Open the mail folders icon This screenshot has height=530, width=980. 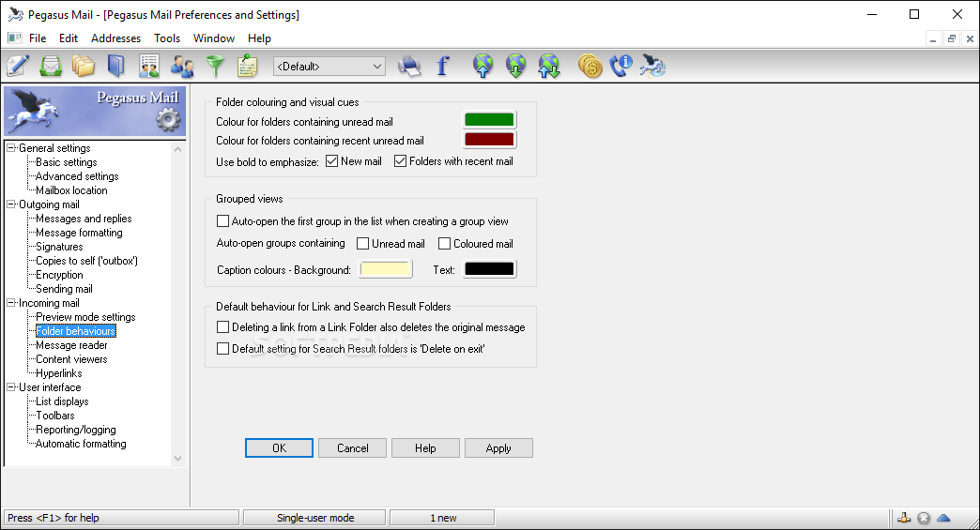pos(84,66)
